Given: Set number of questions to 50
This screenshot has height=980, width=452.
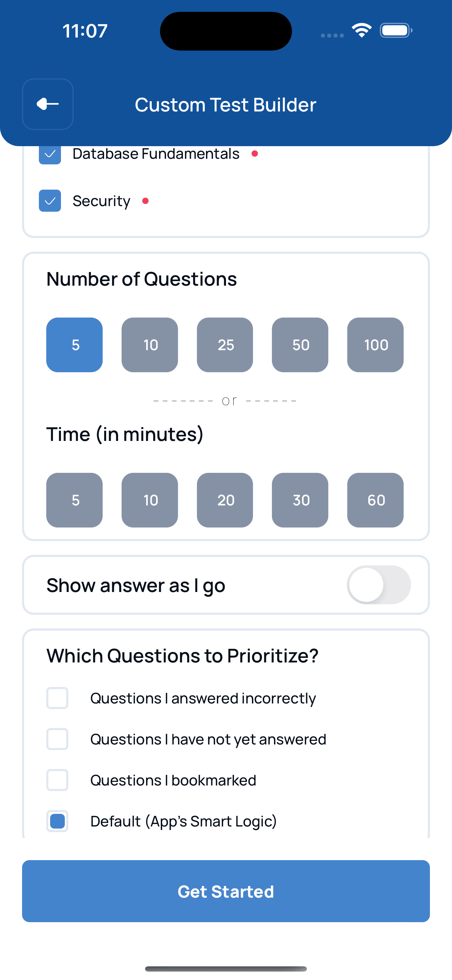Looking at the screenshot, I should [x=300, y=345].
